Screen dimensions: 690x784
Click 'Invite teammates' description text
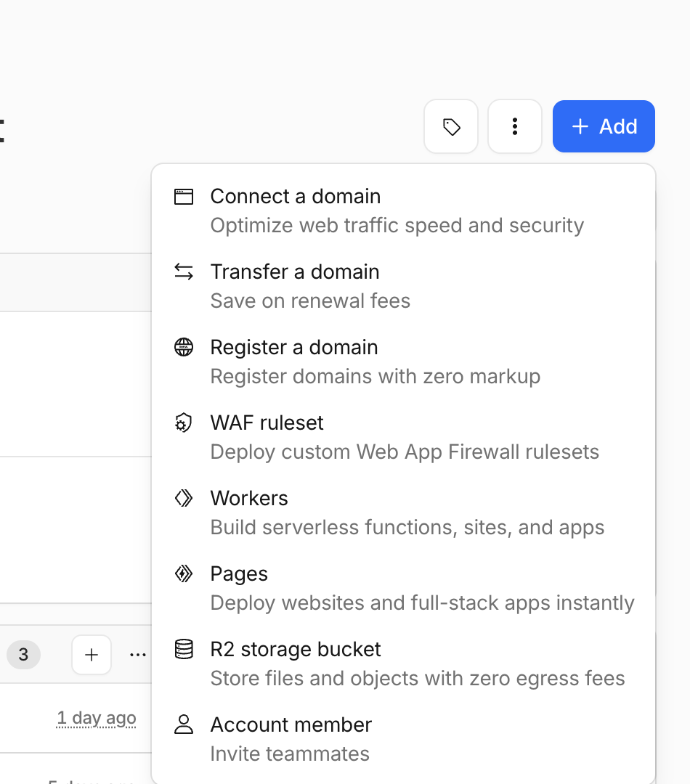[290, 754]
